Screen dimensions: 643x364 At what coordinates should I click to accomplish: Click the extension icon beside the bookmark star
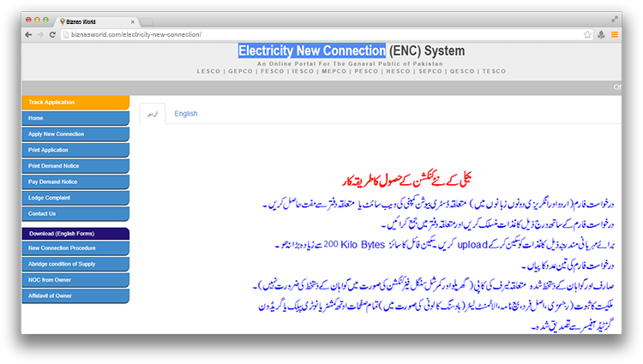[601, 34]
